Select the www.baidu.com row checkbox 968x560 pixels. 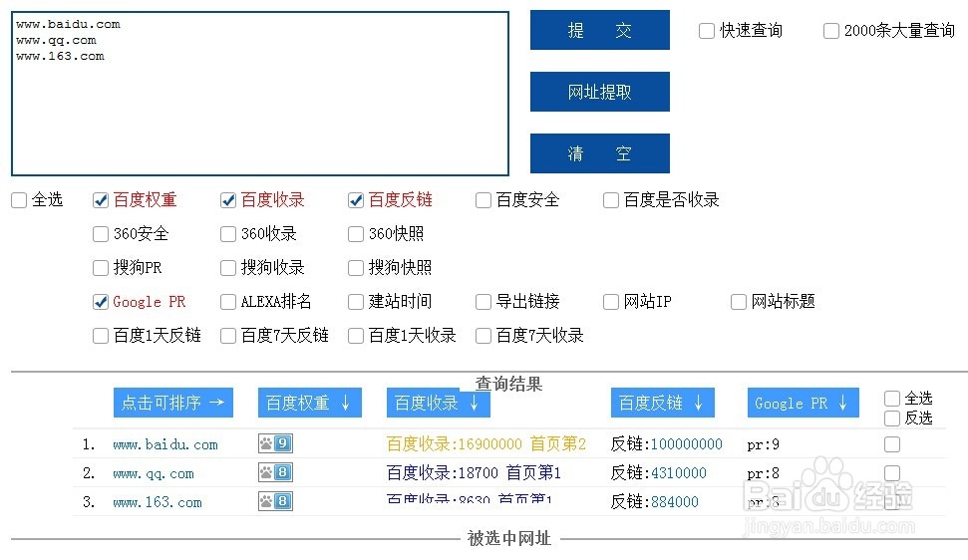[892, 444]
